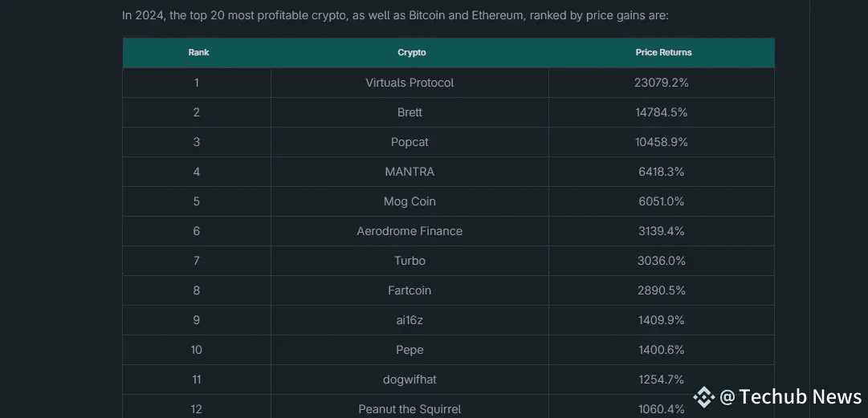Click the 23079.2% price return value
The height and width of the screenshot is (418, 868).
click(x=662, y=83)
